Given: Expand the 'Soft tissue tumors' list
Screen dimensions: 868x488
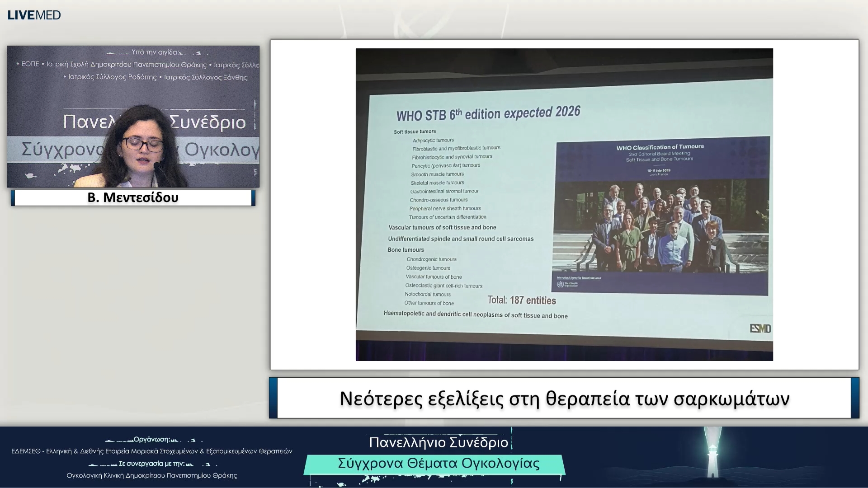Looking at the screenshot, I should click(415, 131).
